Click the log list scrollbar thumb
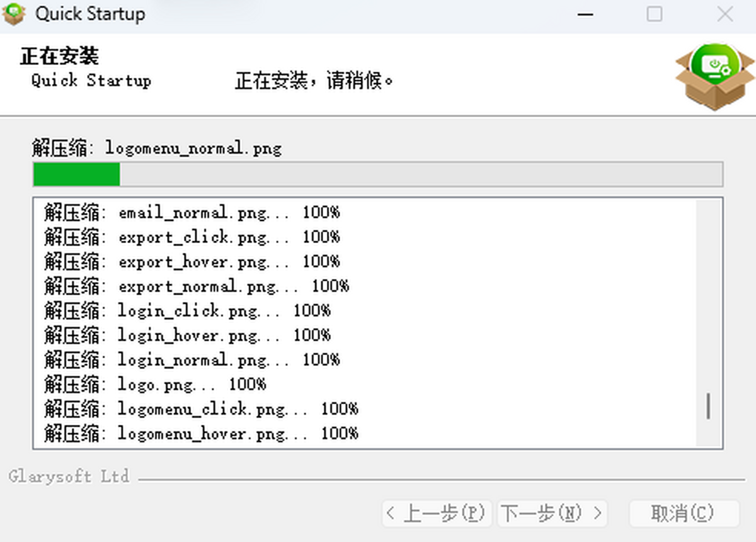756x542 pixels. coord(709,406)
